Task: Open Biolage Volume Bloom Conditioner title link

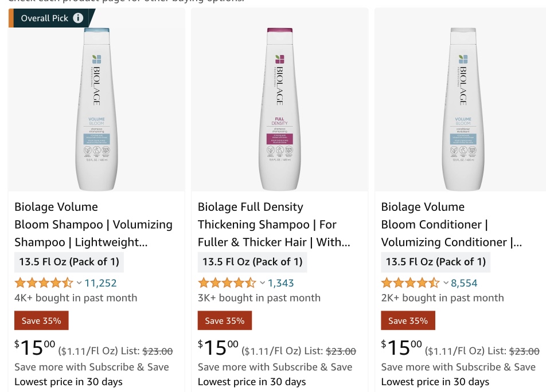Action: tap(451, 224)
